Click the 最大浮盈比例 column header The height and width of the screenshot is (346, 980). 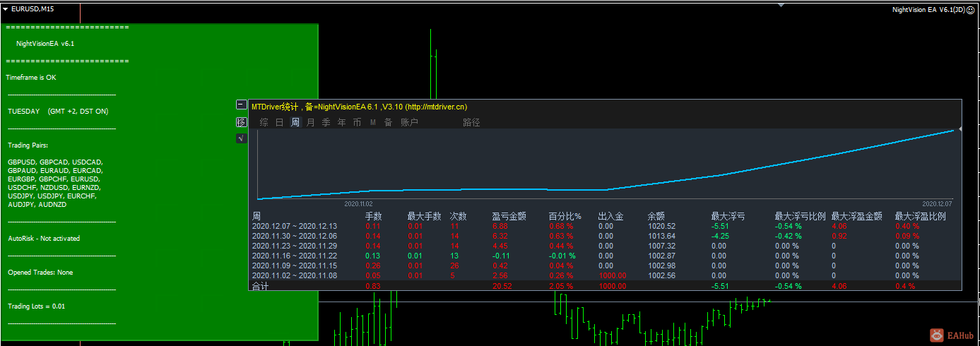point(921,216)
